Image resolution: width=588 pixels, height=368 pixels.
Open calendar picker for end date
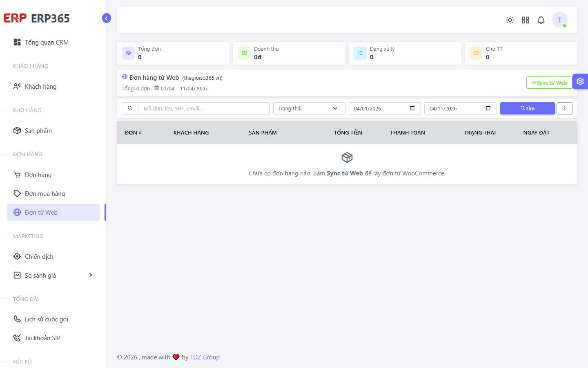(x=488, y=108)
